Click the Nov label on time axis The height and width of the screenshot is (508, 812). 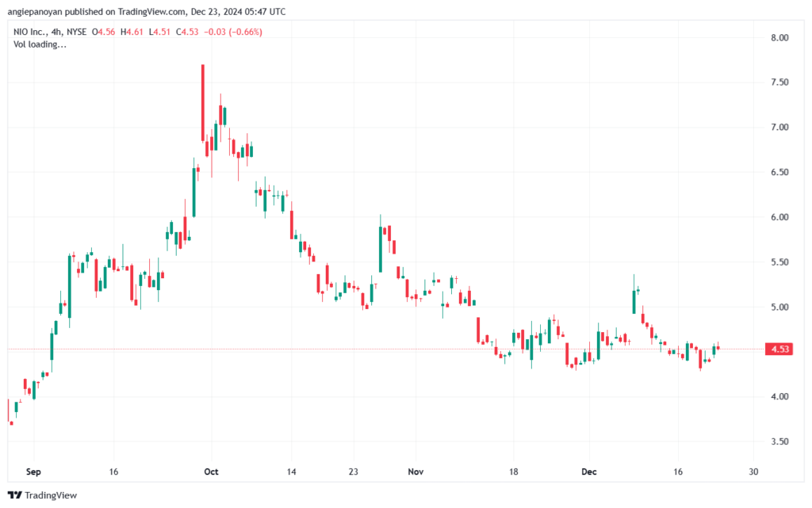[x=416, y=472]
